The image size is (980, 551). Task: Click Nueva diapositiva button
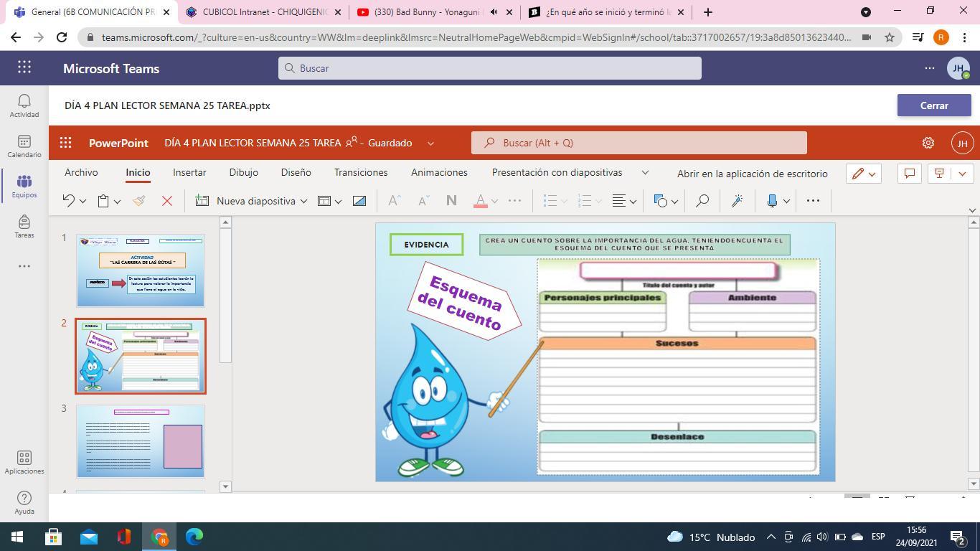point(246,201)
